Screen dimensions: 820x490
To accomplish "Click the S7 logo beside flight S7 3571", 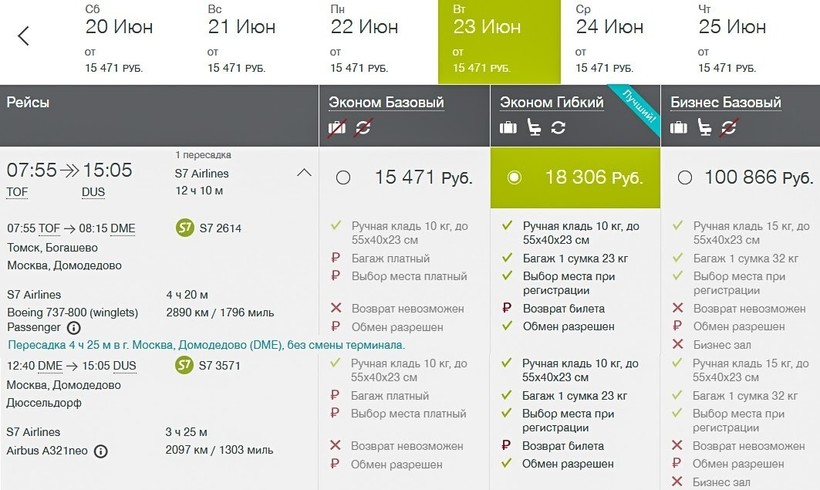I will 184,365.
